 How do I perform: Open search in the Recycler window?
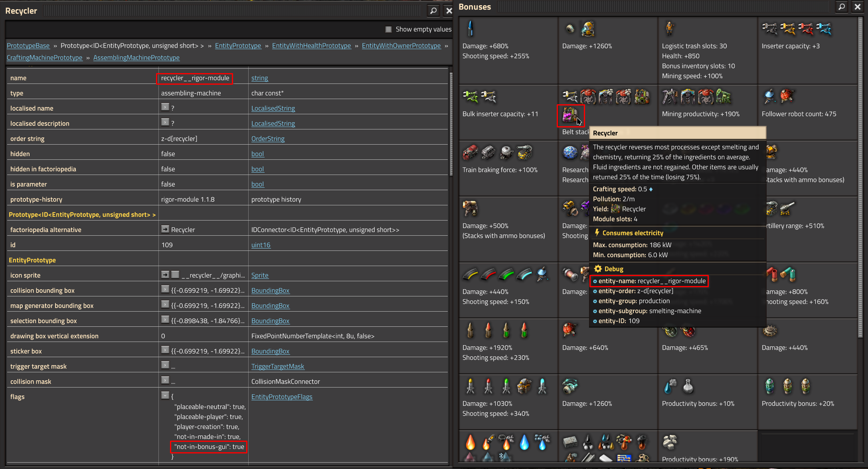(x=433, y=11)
